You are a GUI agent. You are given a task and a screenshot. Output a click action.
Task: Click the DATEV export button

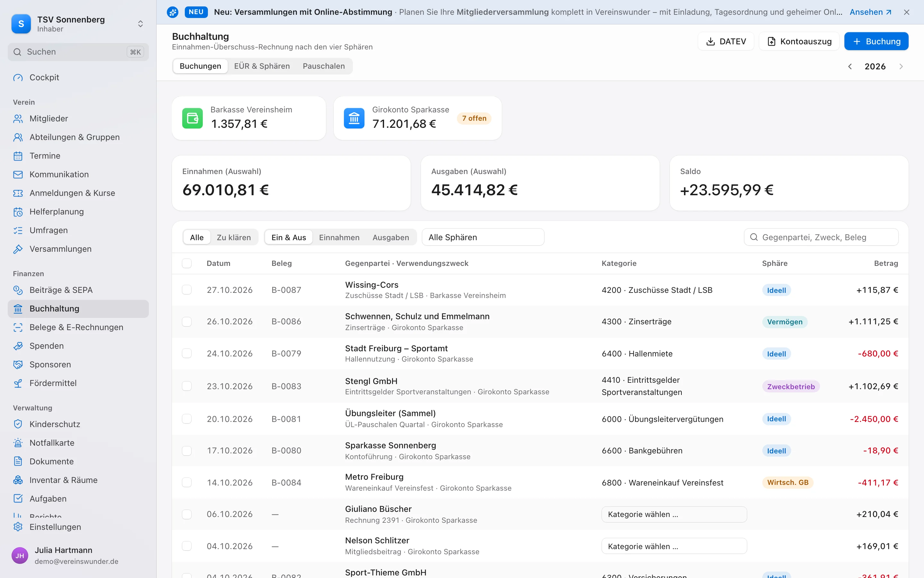726,41
